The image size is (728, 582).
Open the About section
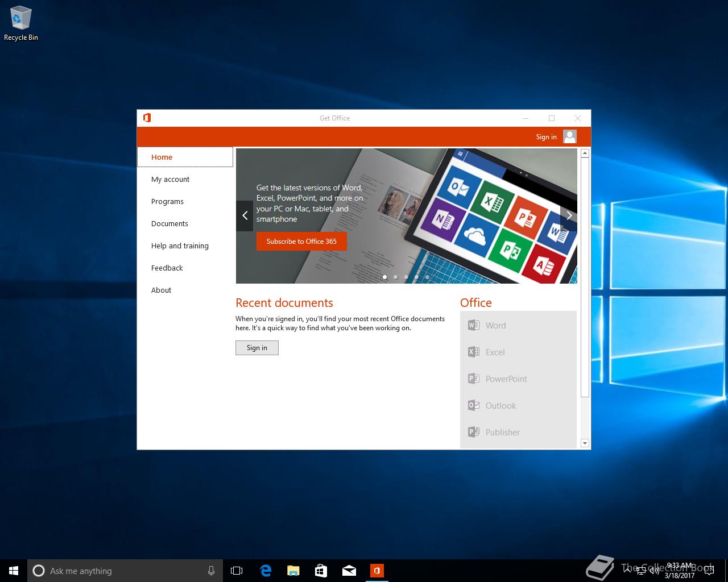tap(185, 290)
